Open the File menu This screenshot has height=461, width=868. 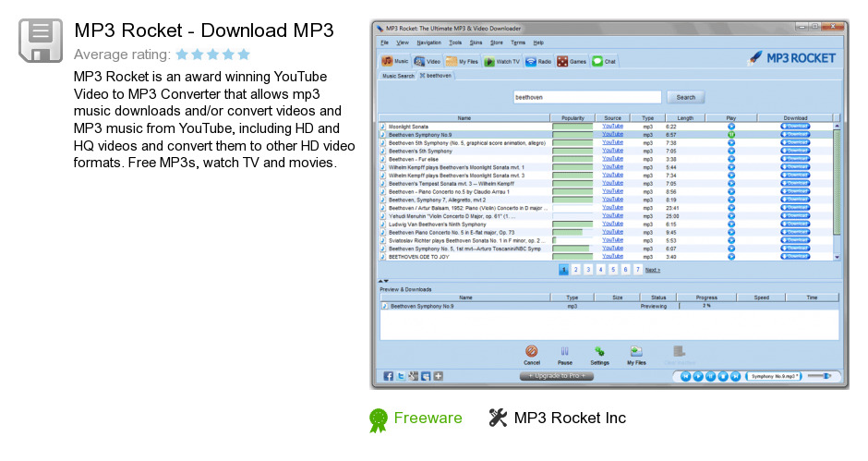point(385,42)
